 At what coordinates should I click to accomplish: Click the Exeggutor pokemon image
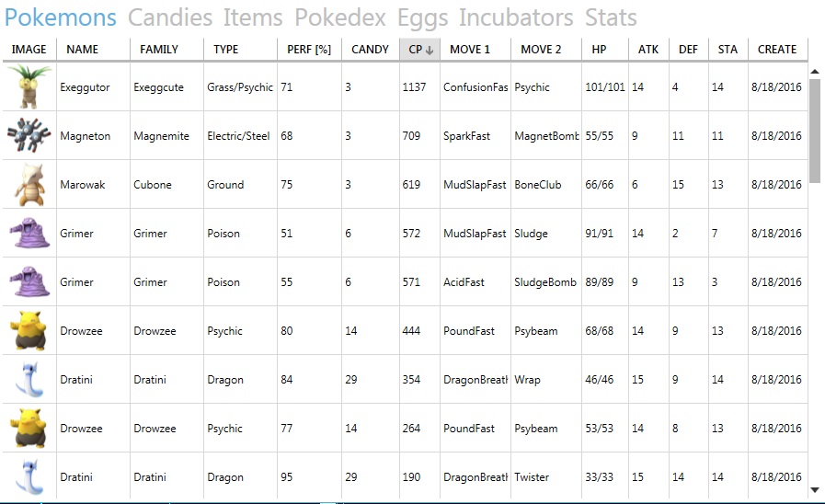pos(29,86)
